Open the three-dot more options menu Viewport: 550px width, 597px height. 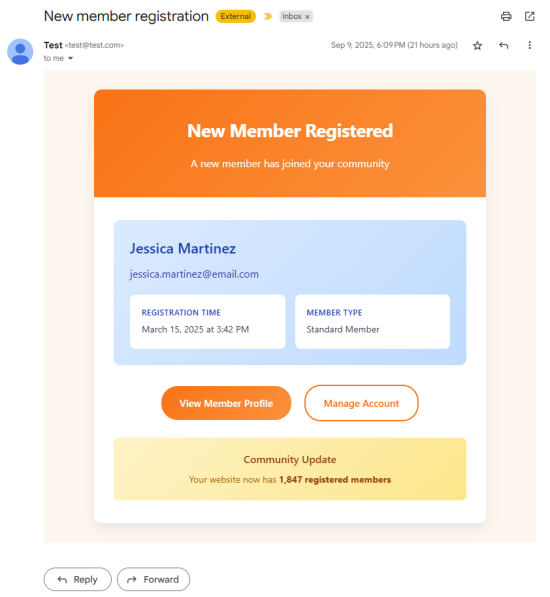[x=529, y=45]
